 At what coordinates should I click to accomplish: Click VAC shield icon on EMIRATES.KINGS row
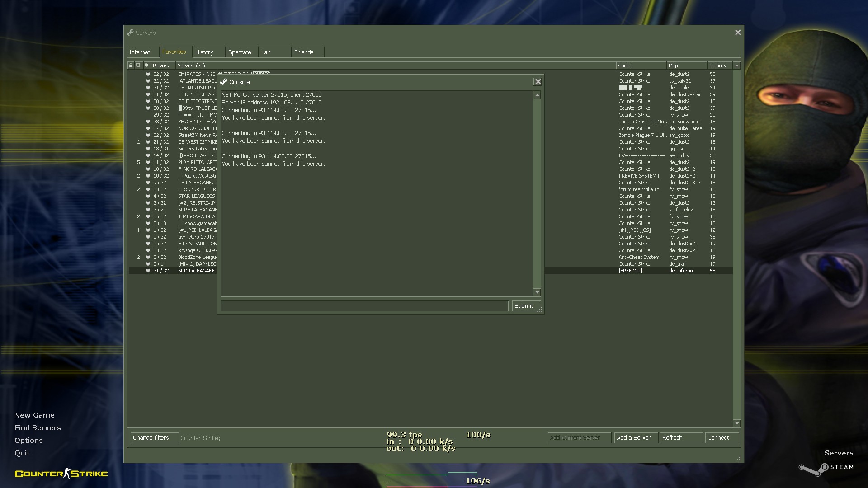(x=148, y=74)
